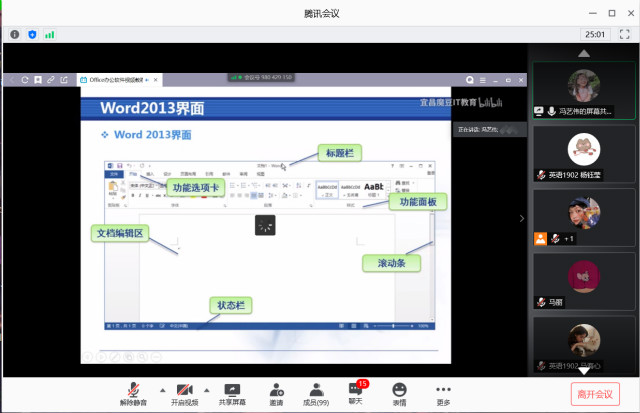Click screen-share indicator icon on 冯艺伟 tile
This screenshot has height=413, width=640.
point(539,111)
